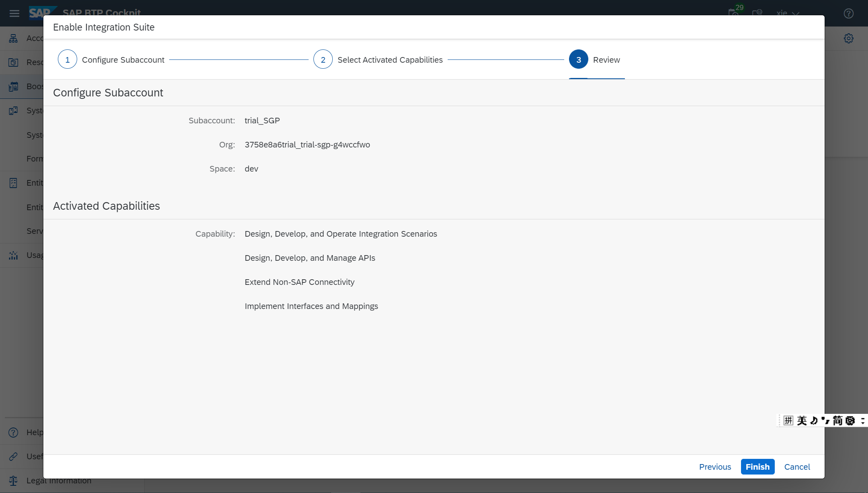
Task: Toggle IME simplified 简 character mode
Action: point(837,421)
